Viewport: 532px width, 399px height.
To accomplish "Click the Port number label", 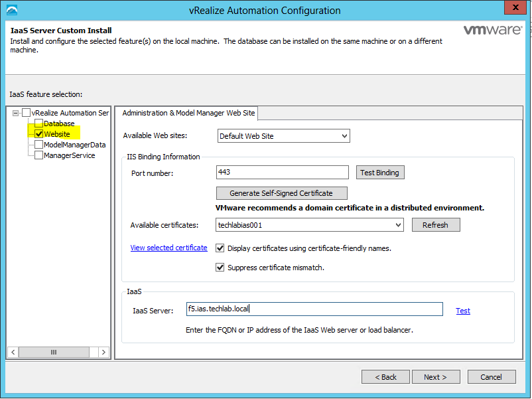I will click(153, 173).
